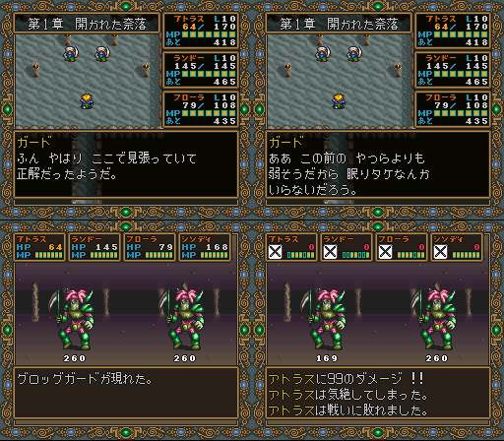Click Atlas's MP gauge bar in top-left panel
Viewport: 504px width, 441px height.
(209, 34)
